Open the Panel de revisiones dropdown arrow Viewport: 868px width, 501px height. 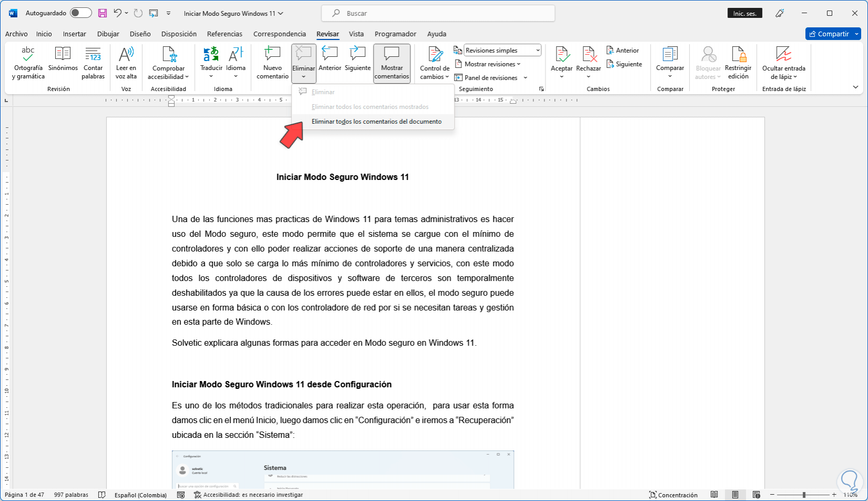tap(526, 78)
